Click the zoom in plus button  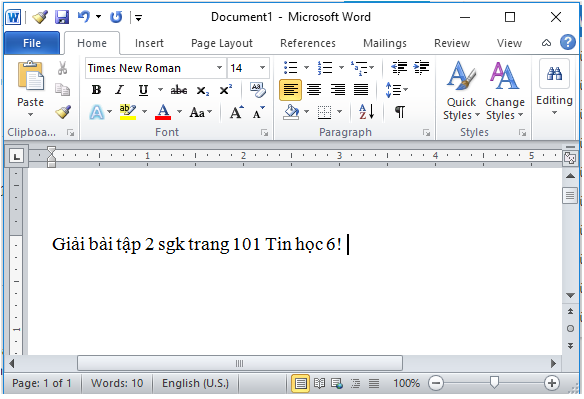coord(551,383)
